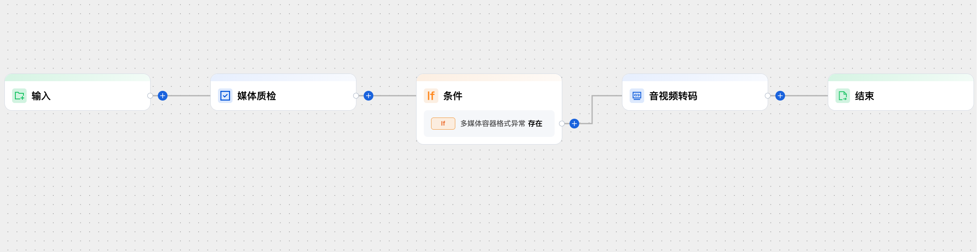This screenshot has width=980, height=252.
Task: Click the 音视频转码 output port circle
Action: [768, 96]
